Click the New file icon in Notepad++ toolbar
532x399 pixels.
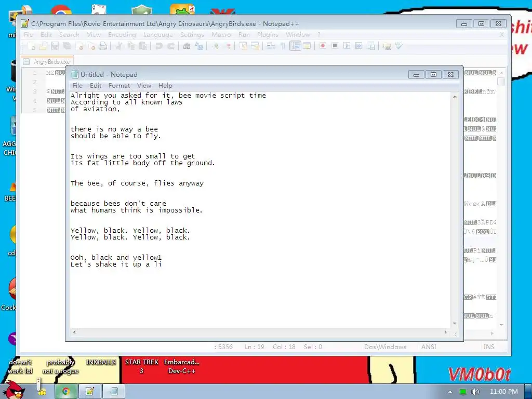(x=31, y=46)
